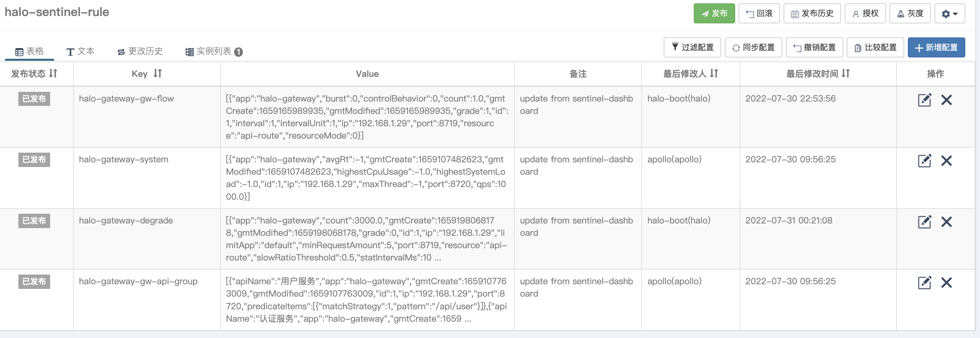Sort by Key column arrows
Image resolution: width=980 pixels, height=338 pixels.
click(x=158, y=73)
